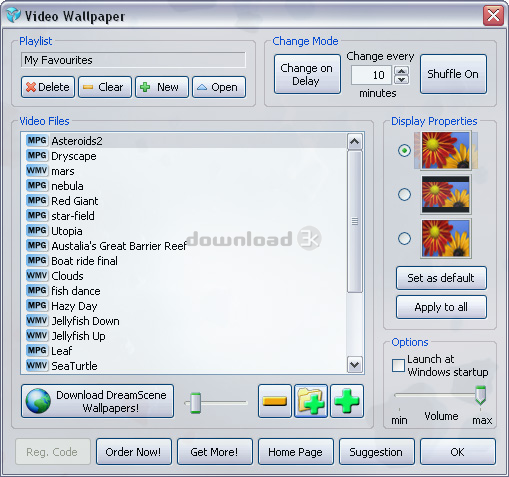Screen dimensions: 509x477
Task: Decrease the Change every minutes value
Action: pyautogui.click(x=402, y=79)
